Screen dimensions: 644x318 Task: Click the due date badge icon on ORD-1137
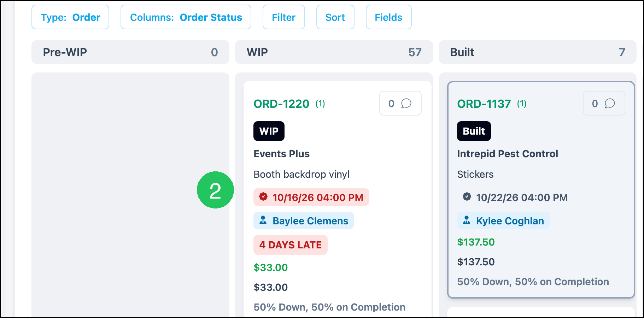pos(467,197)
